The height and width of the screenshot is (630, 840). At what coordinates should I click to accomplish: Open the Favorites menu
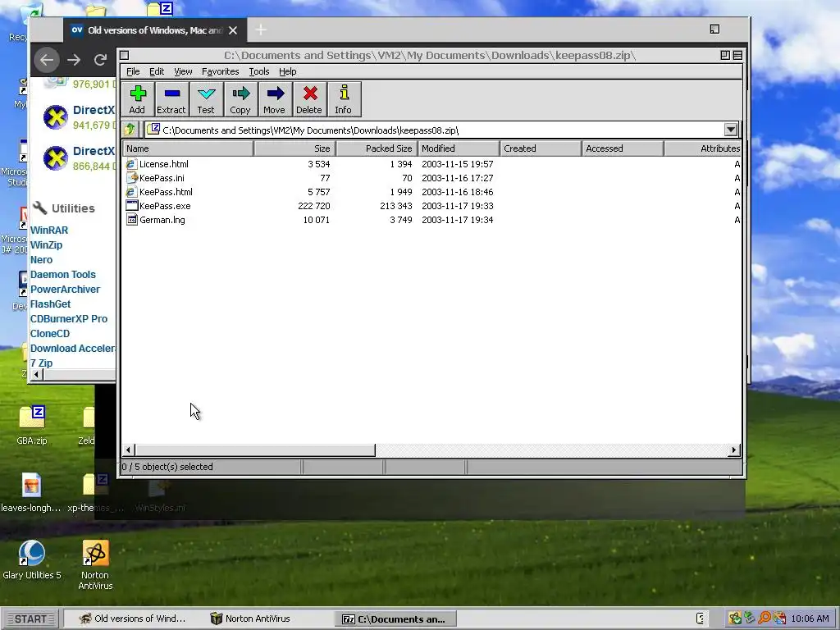pyautogui.click(x=220, y=71)
